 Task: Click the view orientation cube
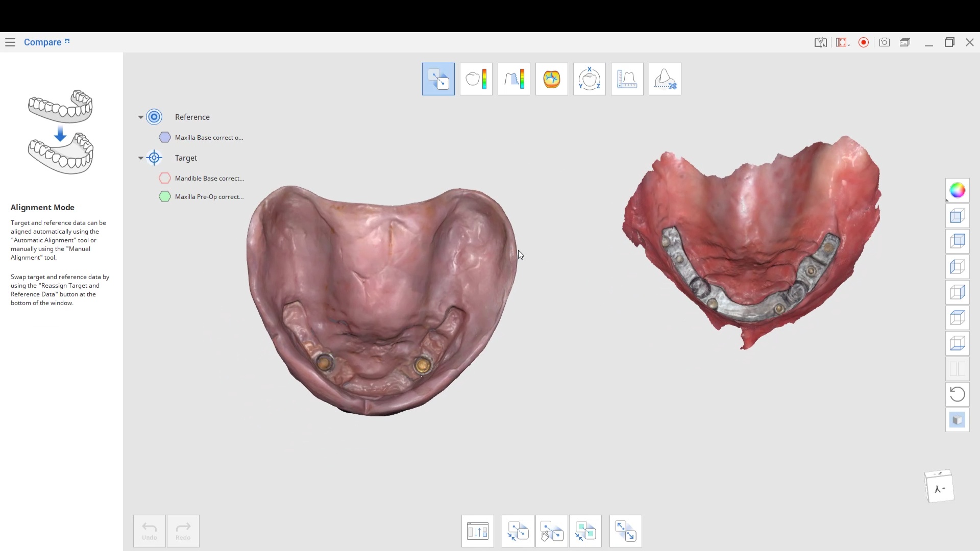(939, 487)
